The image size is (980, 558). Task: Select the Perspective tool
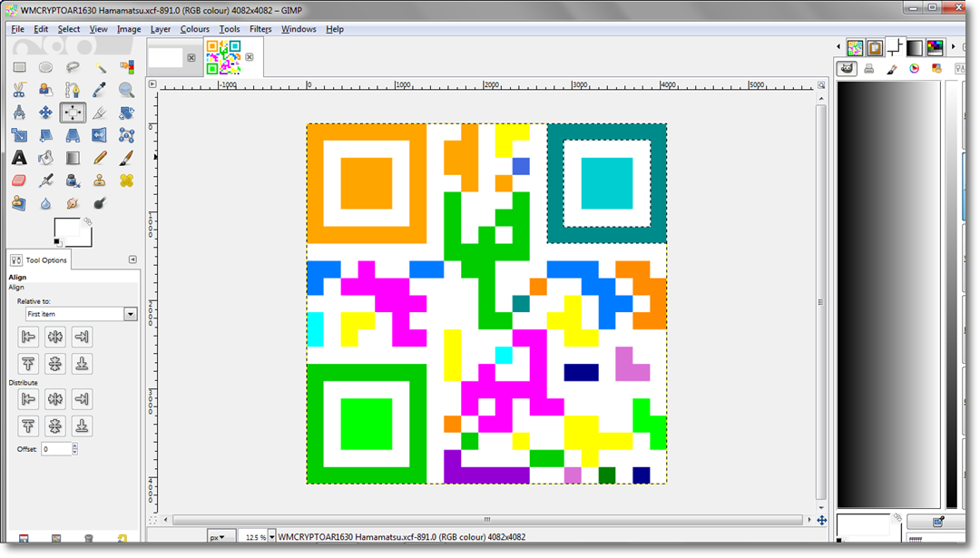click(73, 135)
